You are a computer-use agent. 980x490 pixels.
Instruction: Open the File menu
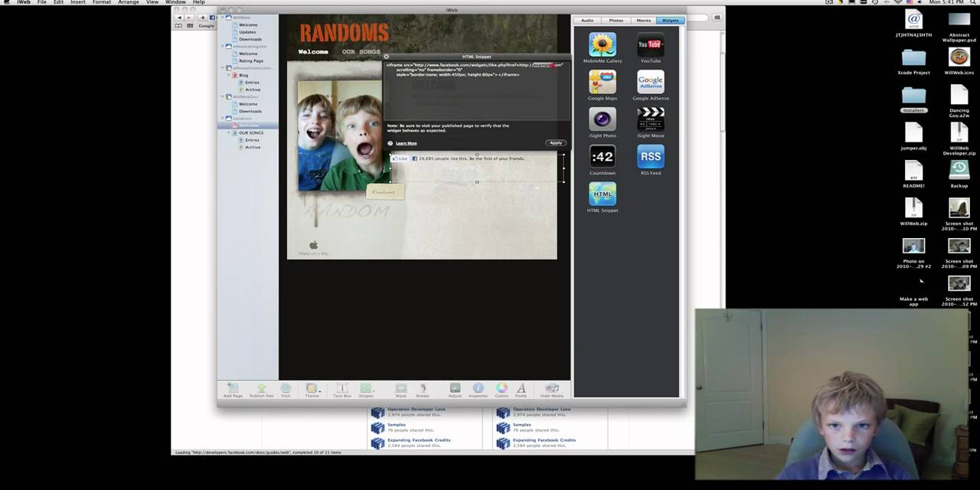point(42,2)
